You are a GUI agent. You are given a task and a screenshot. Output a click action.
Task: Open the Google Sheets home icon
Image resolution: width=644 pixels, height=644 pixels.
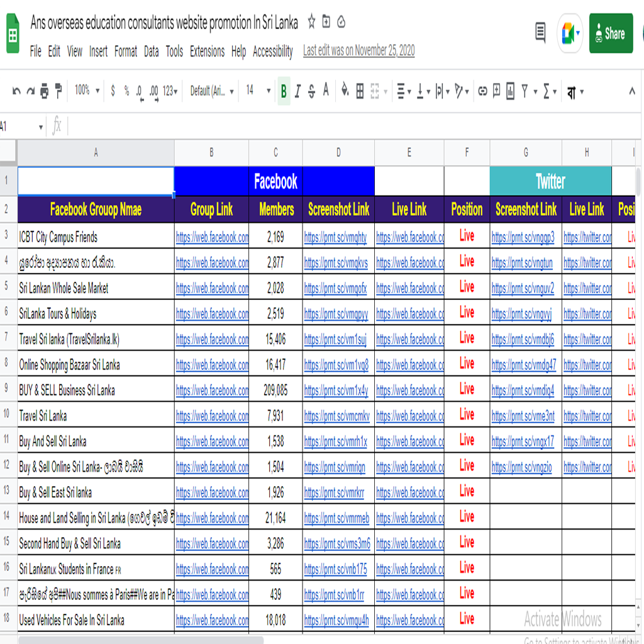13,33
